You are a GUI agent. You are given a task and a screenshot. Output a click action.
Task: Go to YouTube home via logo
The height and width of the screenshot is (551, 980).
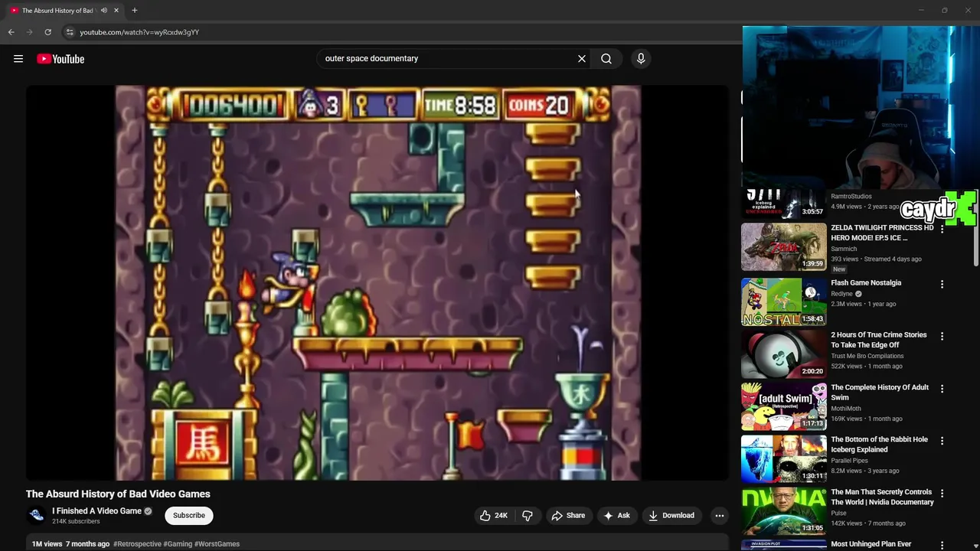(60, 59)
